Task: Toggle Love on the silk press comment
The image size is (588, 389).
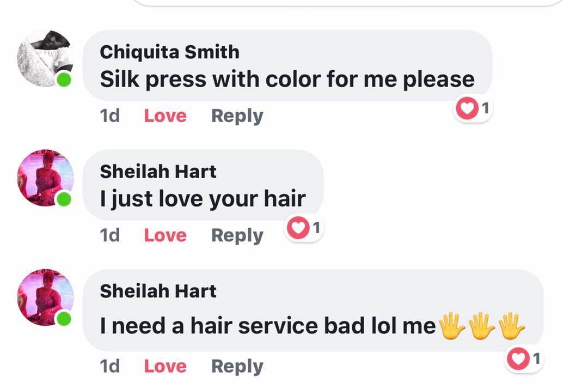Action: [x=165, y=116]
